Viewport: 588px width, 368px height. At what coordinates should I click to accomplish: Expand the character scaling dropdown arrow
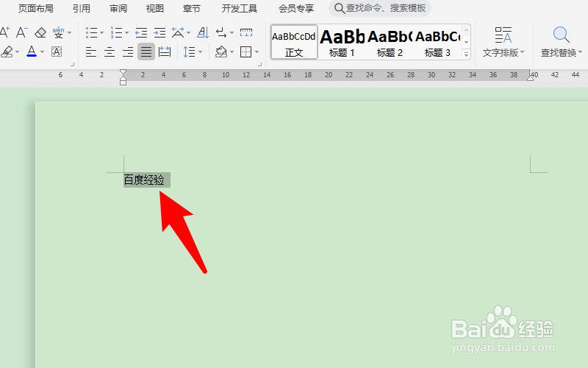(x=188, y=33)
